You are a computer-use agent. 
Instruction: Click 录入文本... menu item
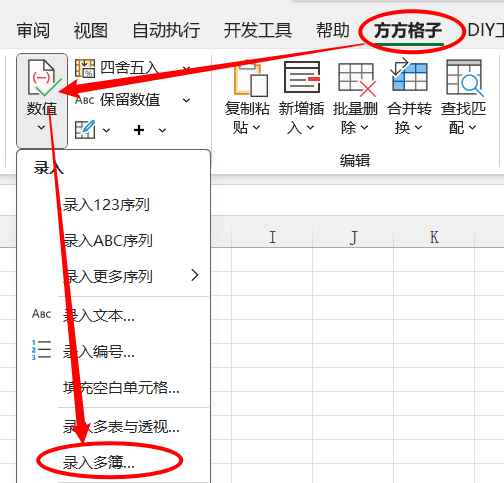(99, 315)
